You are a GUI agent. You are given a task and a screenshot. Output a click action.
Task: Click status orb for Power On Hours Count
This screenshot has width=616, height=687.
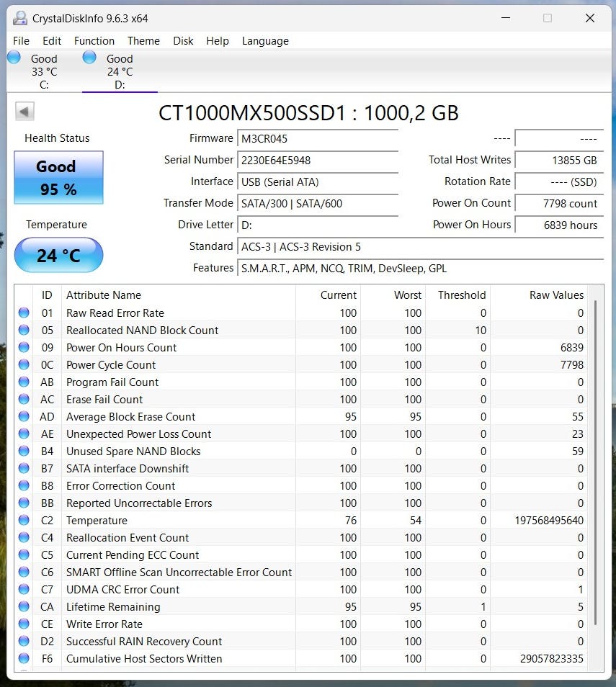point(24,347)
